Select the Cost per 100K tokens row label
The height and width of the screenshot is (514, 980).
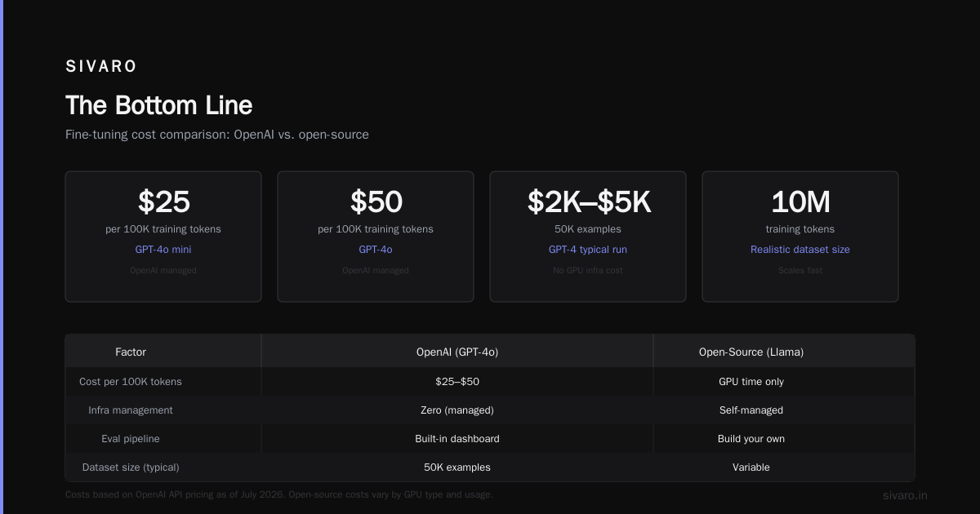131,382
